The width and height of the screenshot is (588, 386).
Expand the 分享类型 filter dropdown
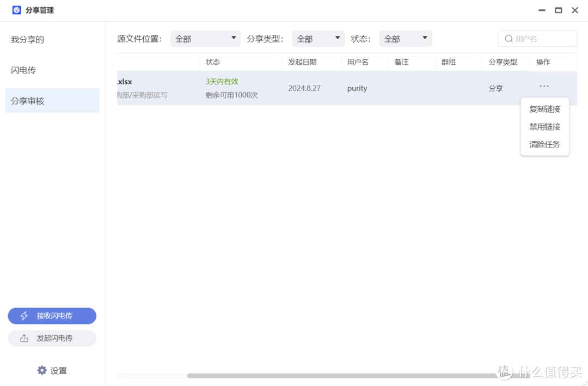[318, 38]
